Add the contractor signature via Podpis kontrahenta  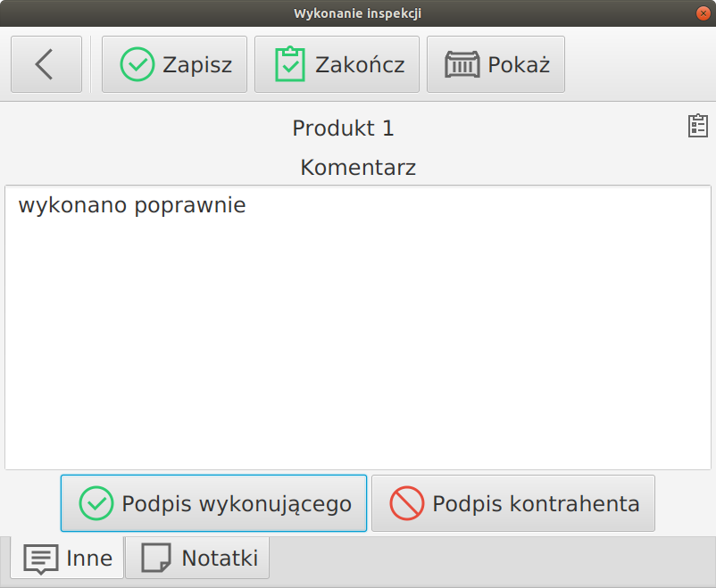[513, 502]
